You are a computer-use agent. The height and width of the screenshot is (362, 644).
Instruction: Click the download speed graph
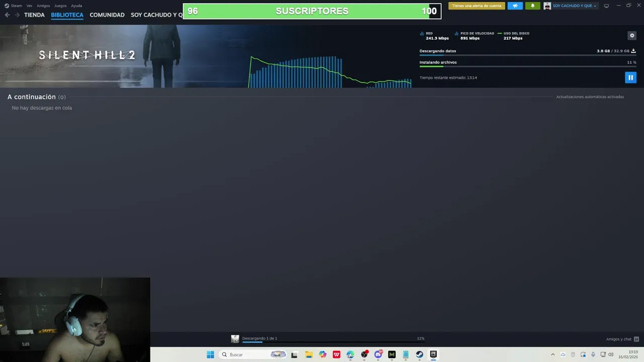[x=331, y=71]
